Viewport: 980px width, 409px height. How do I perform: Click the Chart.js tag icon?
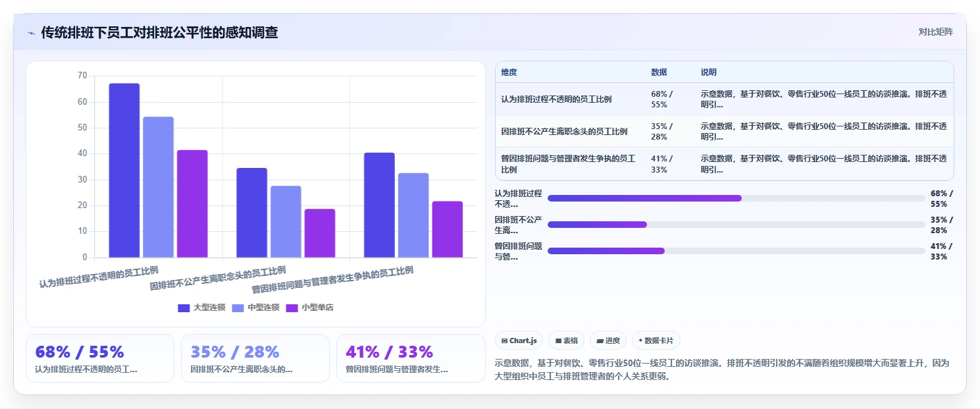pos(504,341)
